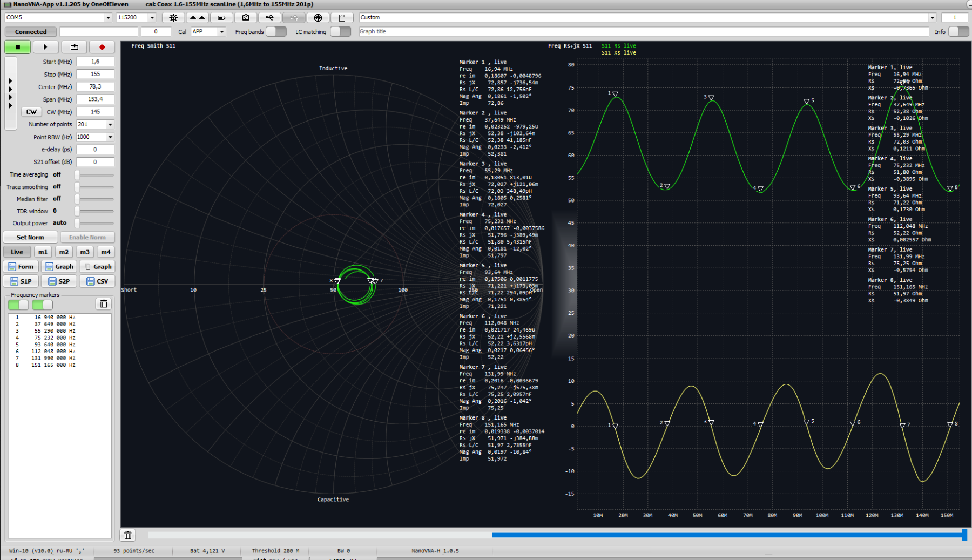Expand the Number of points dropdown
This screenshot has width=972, height=560.
(x=110, y=124)
